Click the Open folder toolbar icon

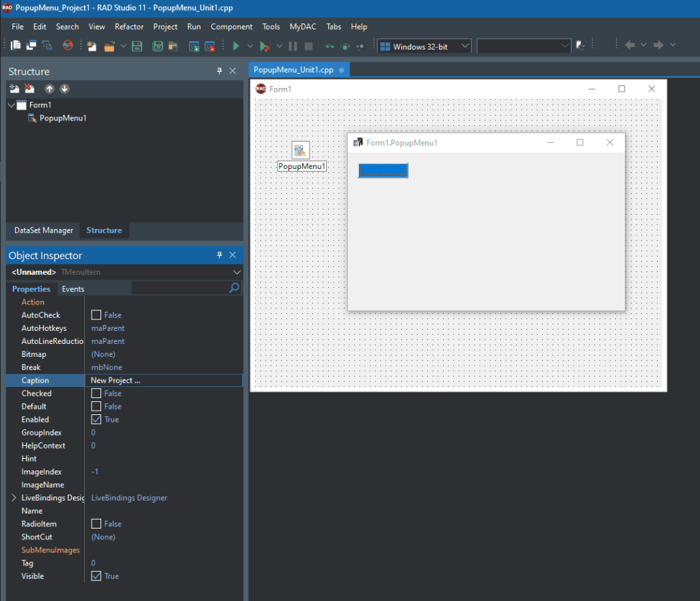(109, 46)
